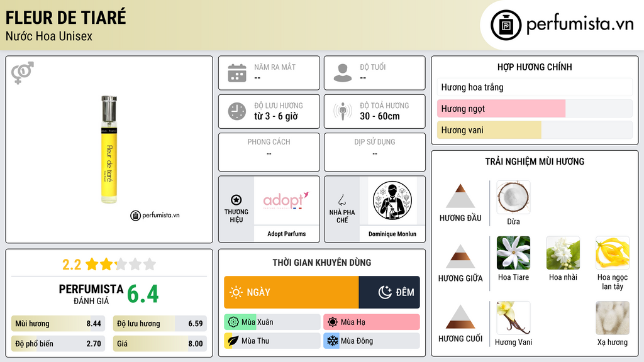Click the Hương Vani vanilla image
Viewport: 644px width, 362px height.
coord(513,318)
